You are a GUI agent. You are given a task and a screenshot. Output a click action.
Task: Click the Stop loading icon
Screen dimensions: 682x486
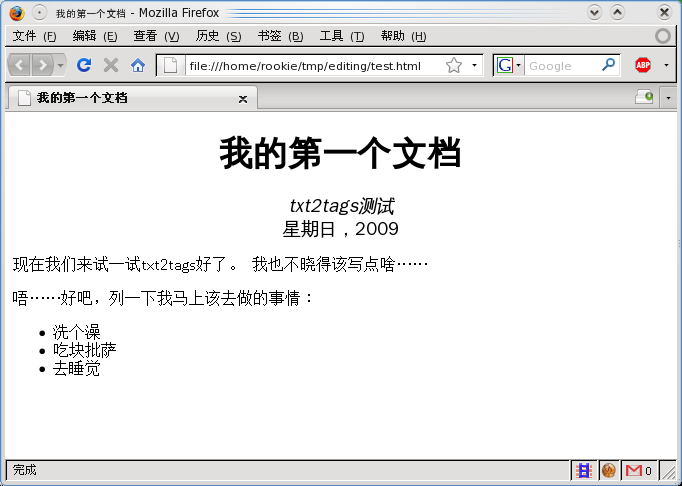(111, 65)
